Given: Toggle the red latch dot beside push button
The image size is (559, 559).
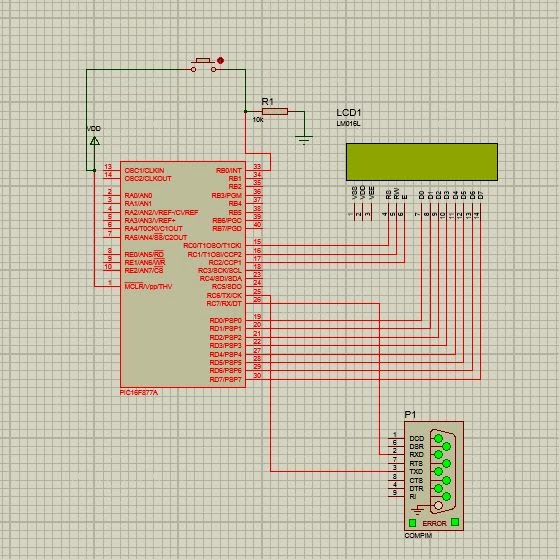Looking at the screenshot, I should pyautogui.click(x=221, y=61).
